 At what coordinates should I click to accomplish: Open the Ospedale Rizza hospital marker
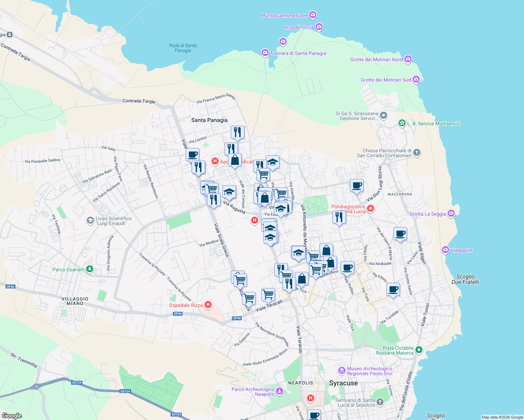tap(208, 305)
